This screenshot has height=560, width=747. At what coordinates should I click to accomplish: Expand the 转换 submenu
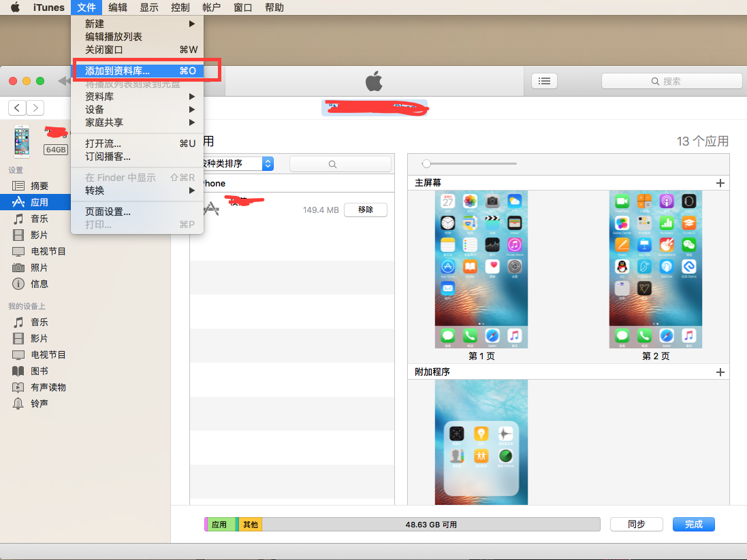click(x=137, y=191)
